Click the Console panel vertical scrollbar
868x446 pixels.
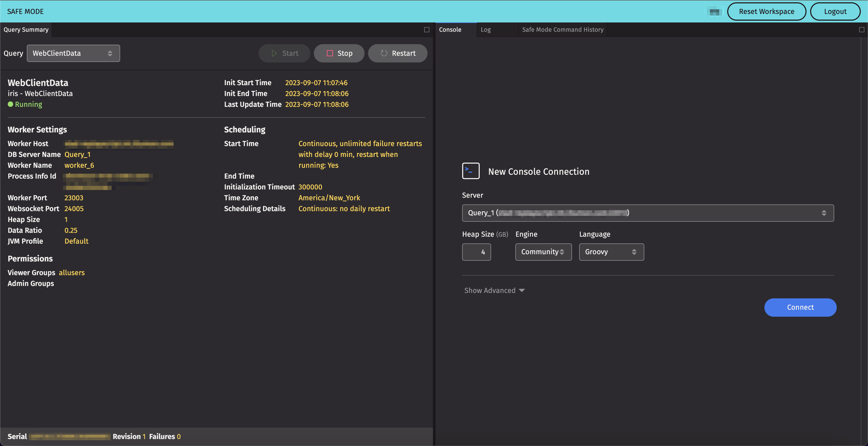tap(865, 241)
